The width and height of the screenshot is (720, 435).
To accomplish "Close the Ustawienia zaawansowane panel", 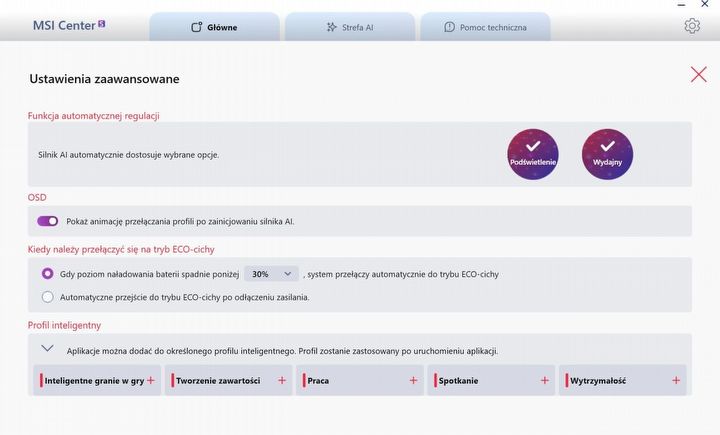I will [698, 74].
